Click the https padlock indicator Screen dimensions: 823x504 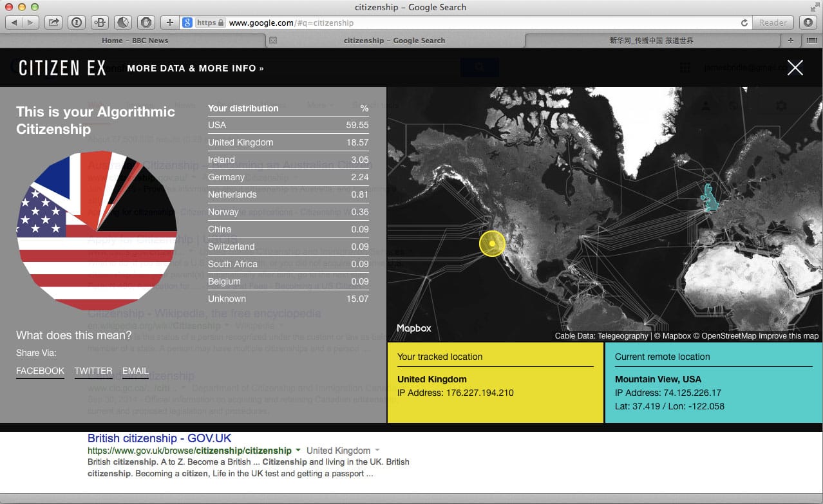pyautogui.click(x=210, y=23)
